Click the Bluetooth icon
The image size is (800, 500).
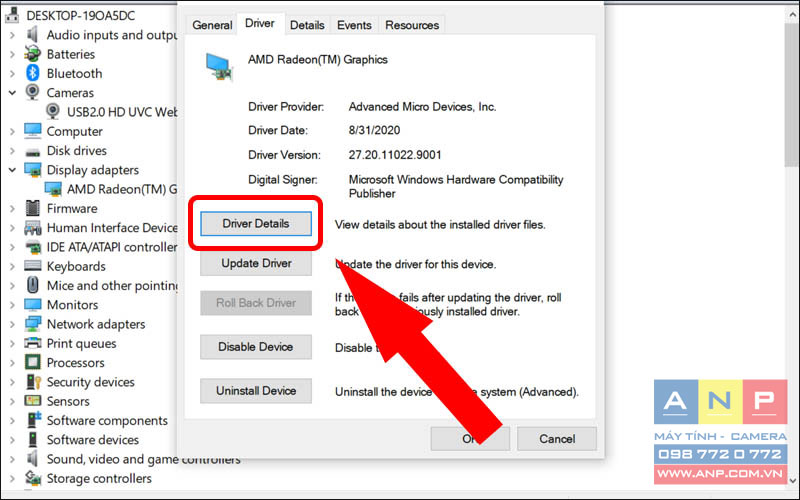click(33, 73)
